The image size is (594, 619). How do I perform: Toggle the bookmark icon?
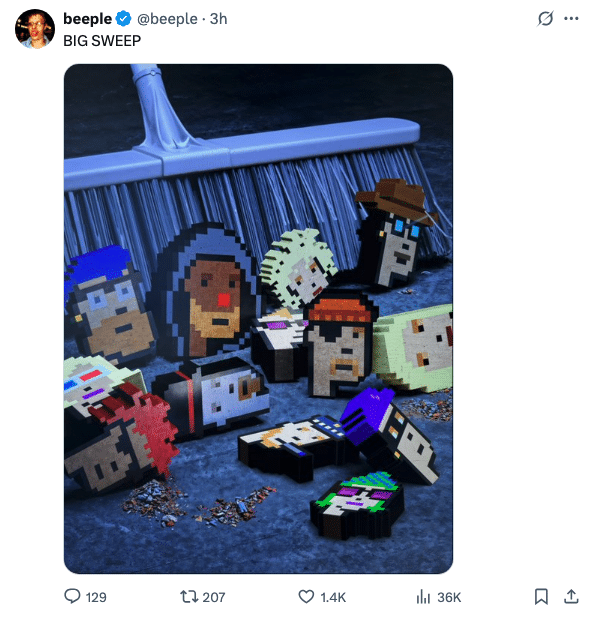point(541,596)
